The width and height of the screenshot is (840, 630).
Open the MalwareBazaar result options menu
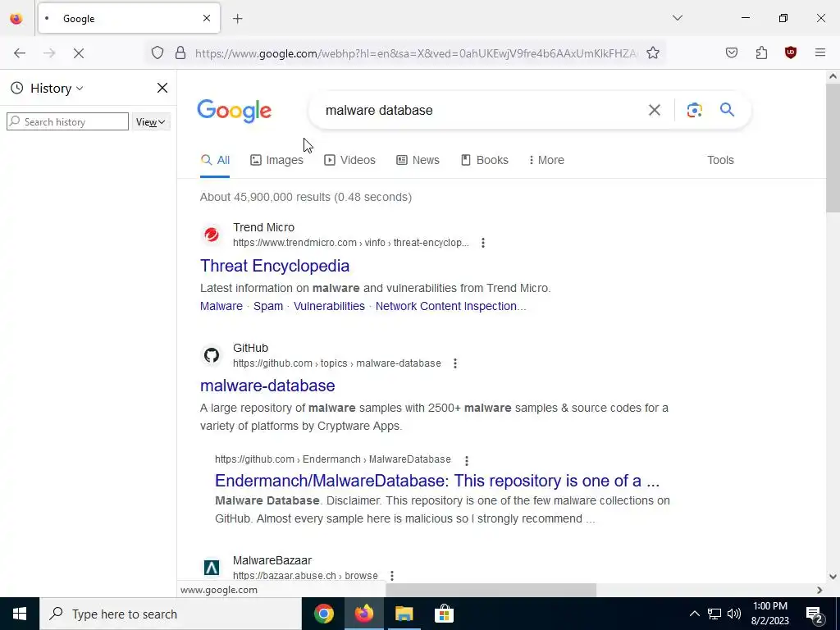[391, 575]
